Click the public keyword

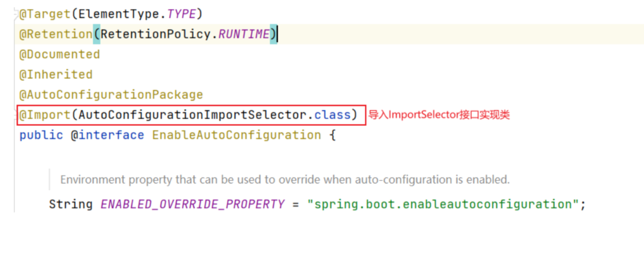(x=41, y=135)
